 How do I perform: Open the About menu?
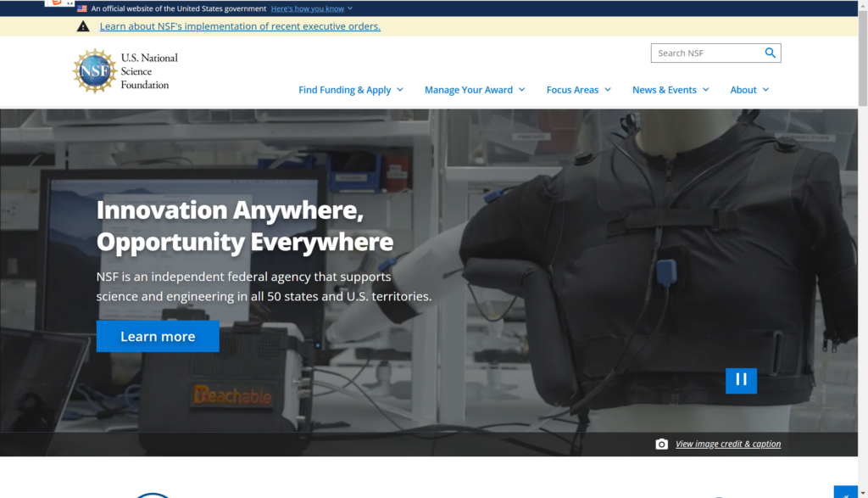[749, 90]
